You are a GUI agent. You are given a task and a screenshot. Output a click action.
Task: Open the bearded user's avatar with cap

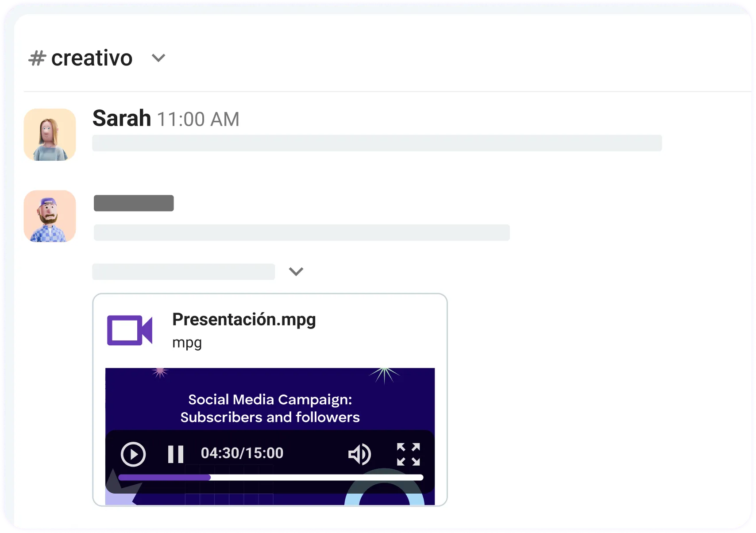(50, 216)
